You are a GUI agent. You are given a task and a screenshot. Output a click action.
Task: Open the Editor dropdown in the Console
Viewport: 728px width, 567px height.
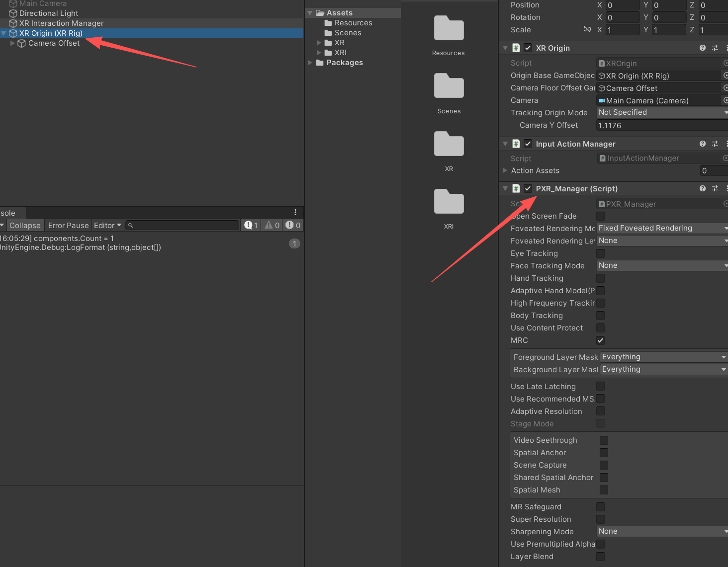[x=107, y=225]
